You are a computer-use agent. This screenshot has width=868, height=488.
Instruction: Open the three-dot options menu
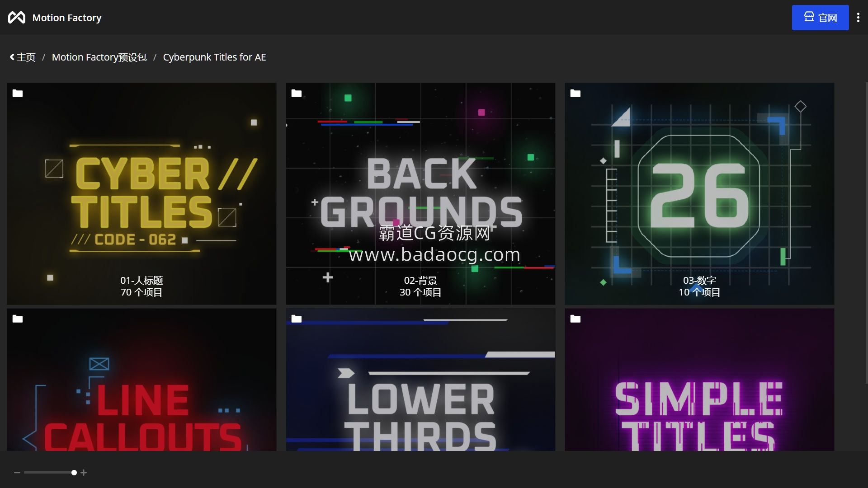858,18
